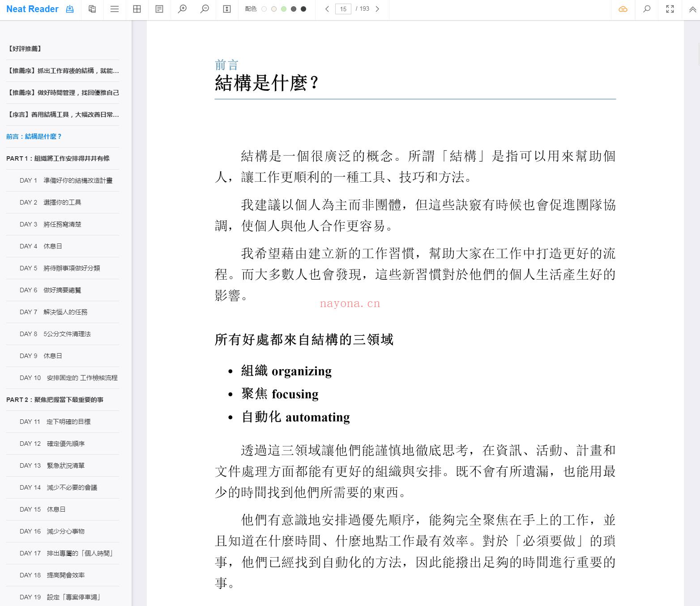The width and height of the screenshot is (700, 606).
Task: Select the green color theme swatch
Action: pos(284,9)
